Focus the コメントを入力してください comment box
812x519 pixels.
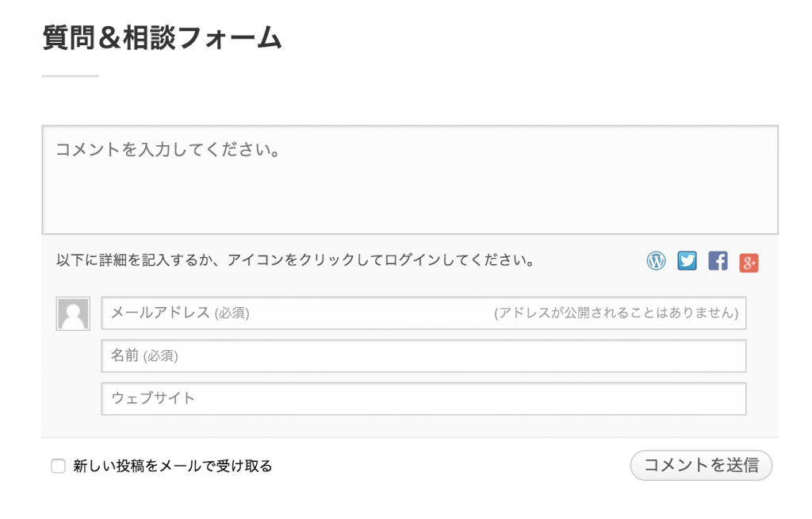click(410, 179)
